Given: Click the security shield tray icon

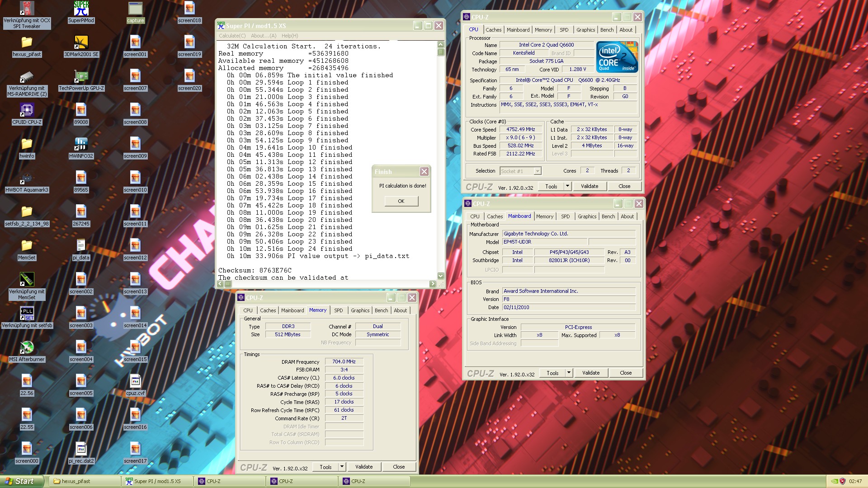Looking at the screenshot, I should 842,481.
